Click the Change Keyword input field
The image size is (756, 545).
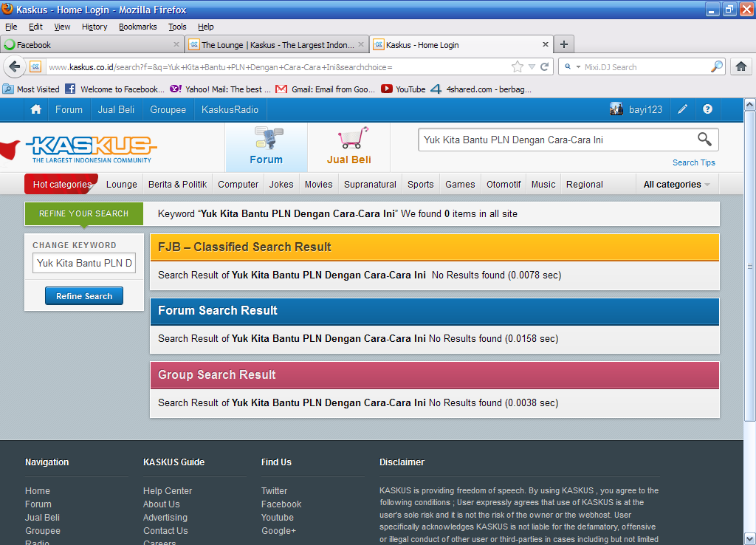click(x=84, y=263)
